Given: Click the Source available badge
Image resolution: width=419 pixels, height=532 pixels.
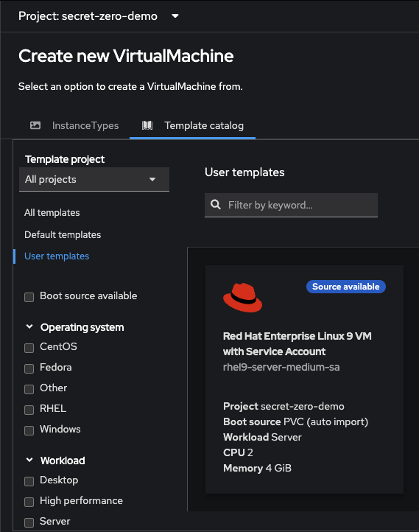Looking at the screenshot, I should click(x=346, y=287).
